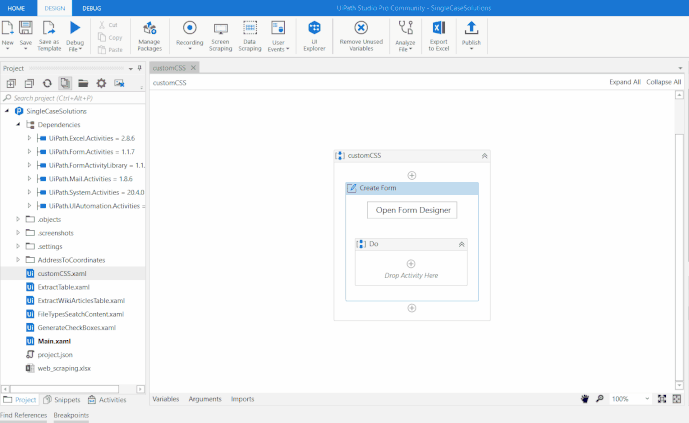689x423 pixels.
Task: Select project.json file
Action: click(x=55, y=354)
